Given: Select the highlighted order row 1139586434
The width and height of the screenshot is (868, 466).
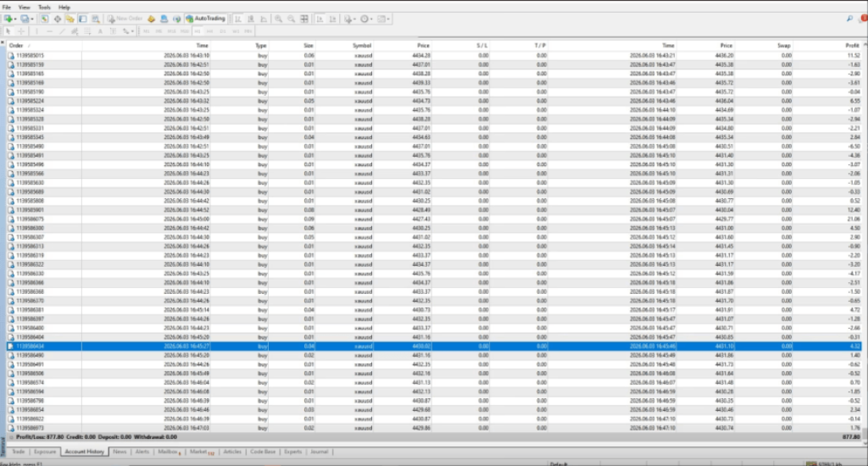Looking at the screenshot, I should [x=434, y=347].
